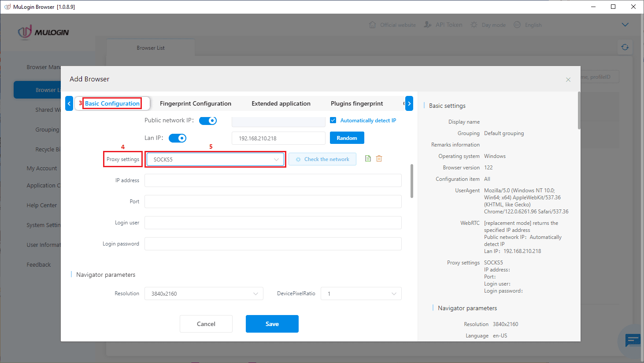Close the Add Browser dialog
The width and height of the screenshot is (644, 363).
point(568,80)
